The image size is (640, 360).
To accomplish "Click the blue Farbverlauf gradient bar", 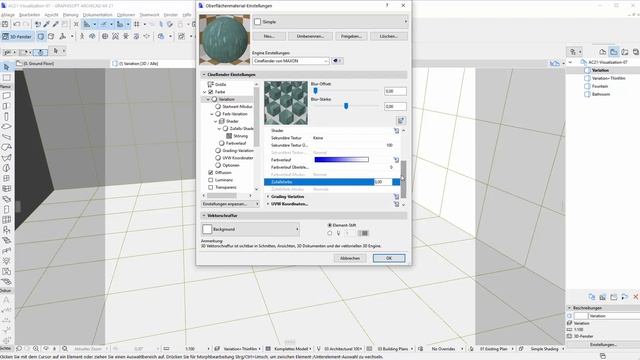I will 342,160.
